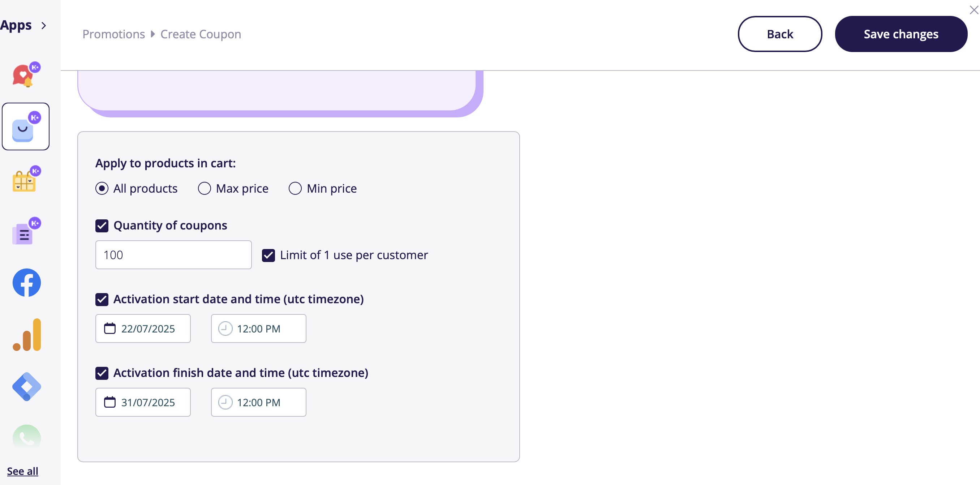Screen dimensions: 980x485
Task: Open the start date picker 22/07/2025
Action: coord(143,329)
